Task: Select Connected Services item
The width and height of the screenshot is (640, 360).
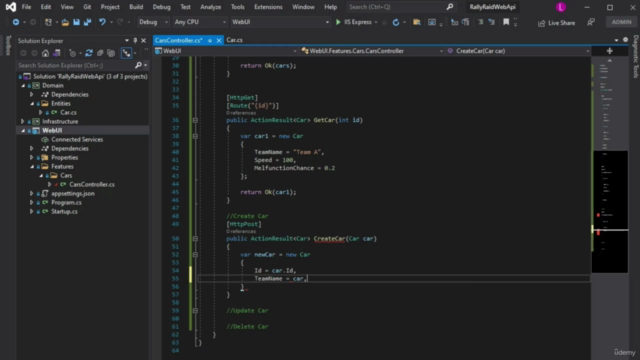Action: point(77,140)
